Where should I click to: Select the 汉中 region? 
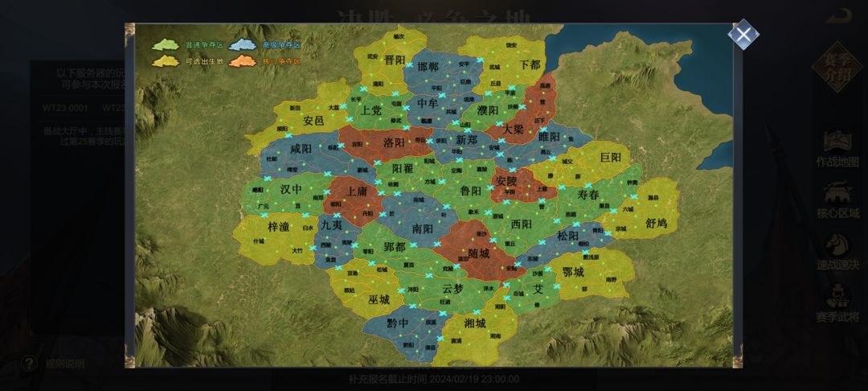pyautogui.click(x=291, y=189)
